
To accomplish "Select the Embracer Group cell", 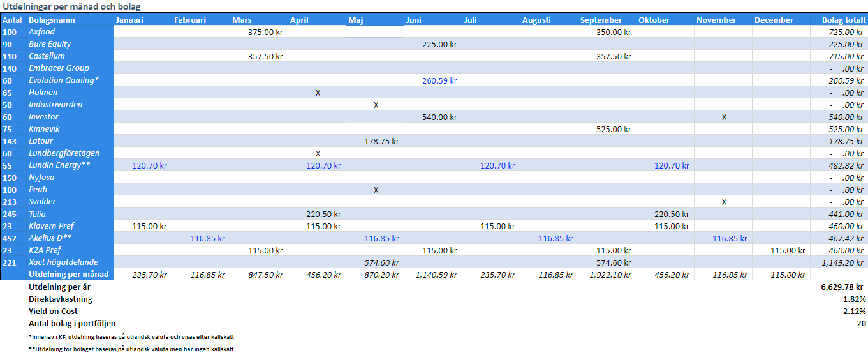I will pos(70,68).
